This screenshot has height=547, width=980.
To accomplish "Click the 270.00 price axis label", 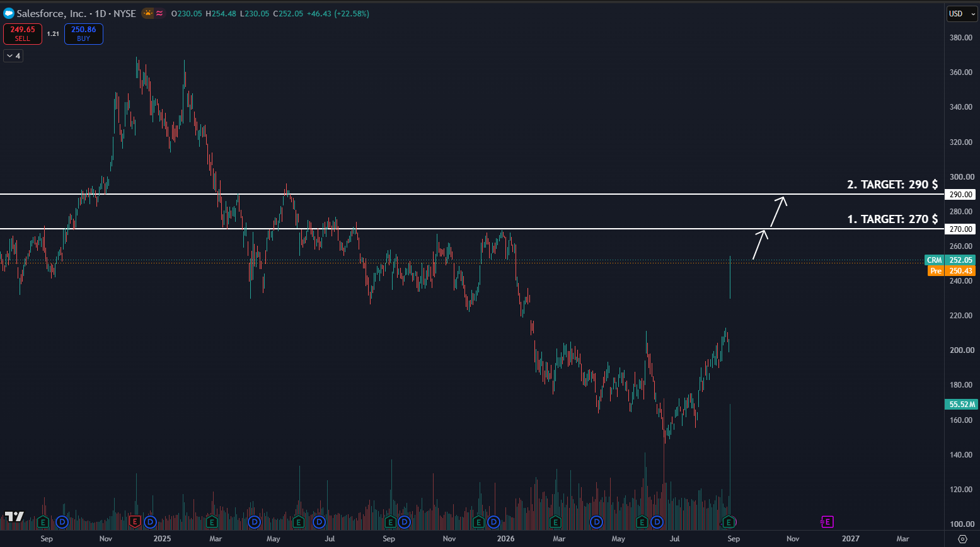I will [961, 229].
